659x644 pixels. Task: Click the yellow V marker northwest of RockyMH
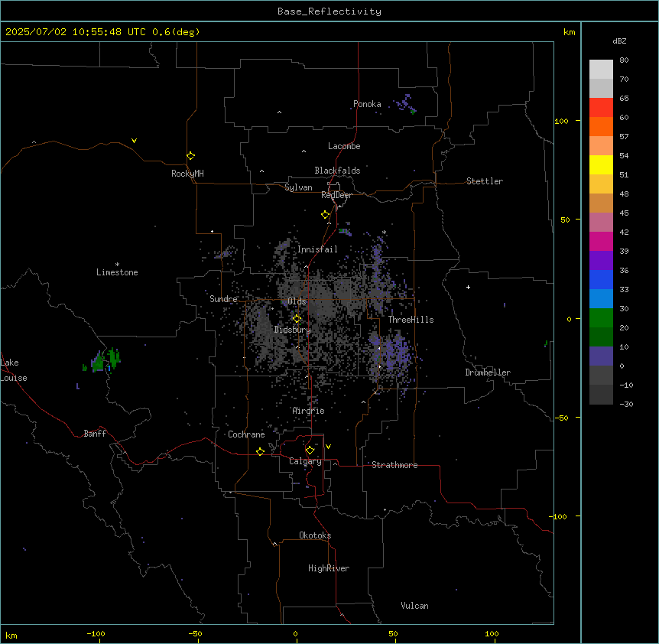tap(134, 141)
